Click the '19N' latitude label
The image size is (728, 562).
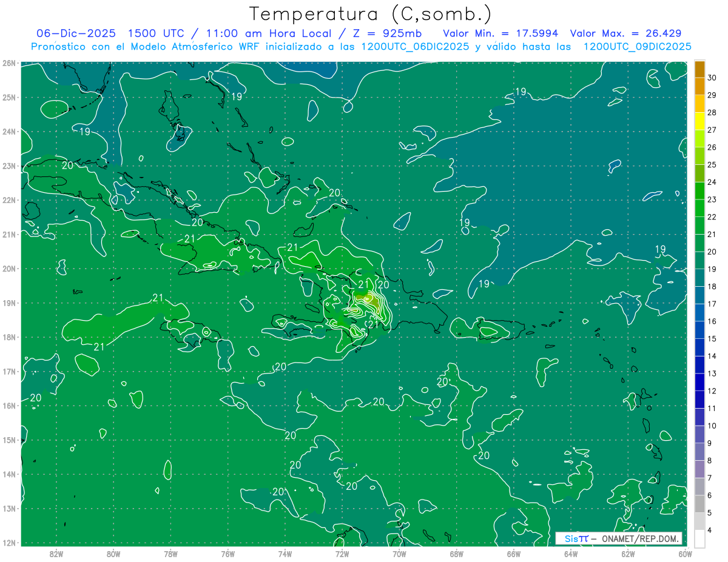tap(8, 303)
